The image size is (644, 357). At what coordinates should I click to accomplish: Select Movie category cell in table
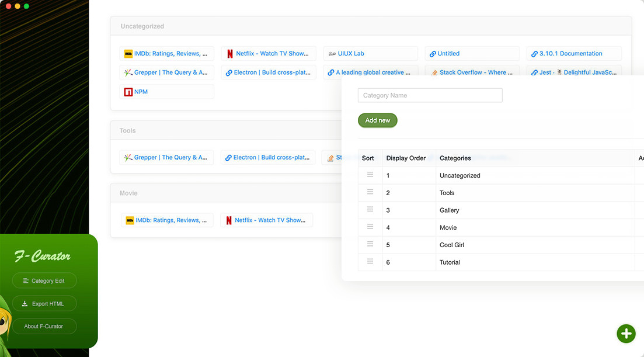(x=535, y=228)
